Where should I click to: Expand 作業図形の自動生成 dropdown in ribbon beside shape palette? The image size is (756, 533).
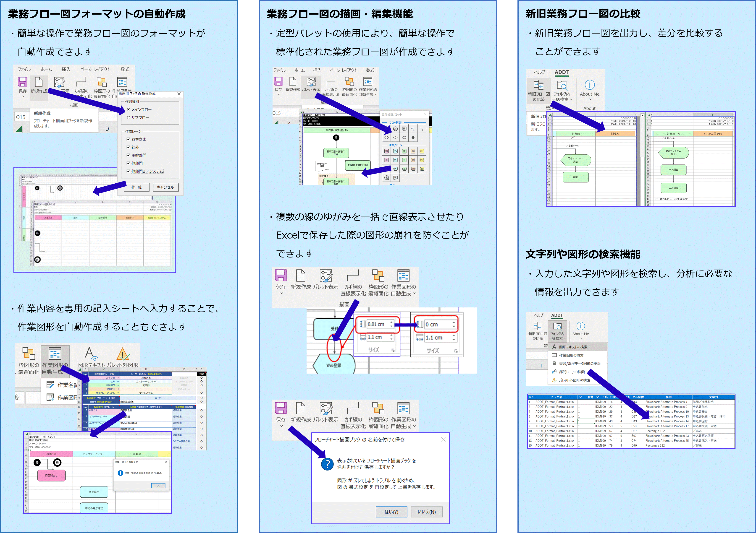tap(376, 94)
